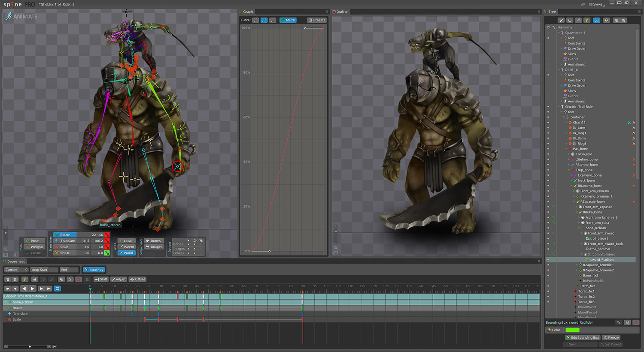Click the Adjust keys button
This screenshot has height=352, width=644.
119,279
